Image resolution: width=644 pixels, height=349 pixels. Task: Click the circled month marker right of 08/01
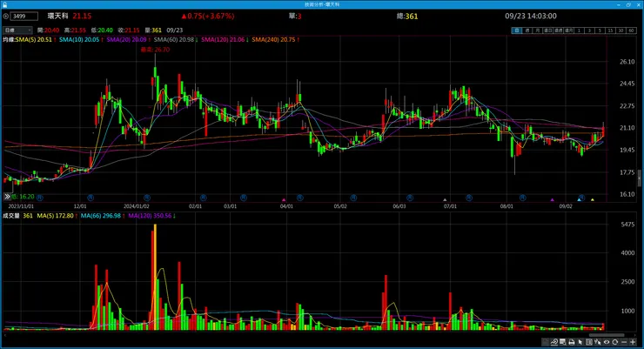coord(522,198)
